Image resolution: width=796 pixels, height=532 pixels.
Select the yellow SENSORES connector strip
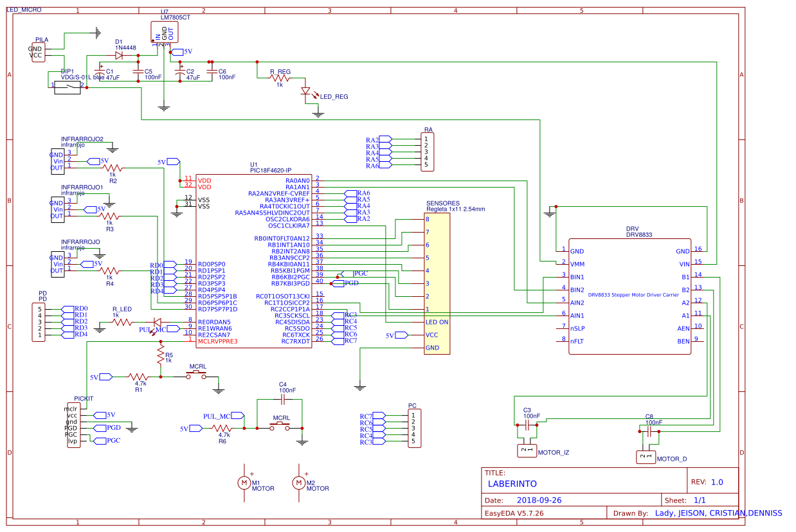click(436, 283)
